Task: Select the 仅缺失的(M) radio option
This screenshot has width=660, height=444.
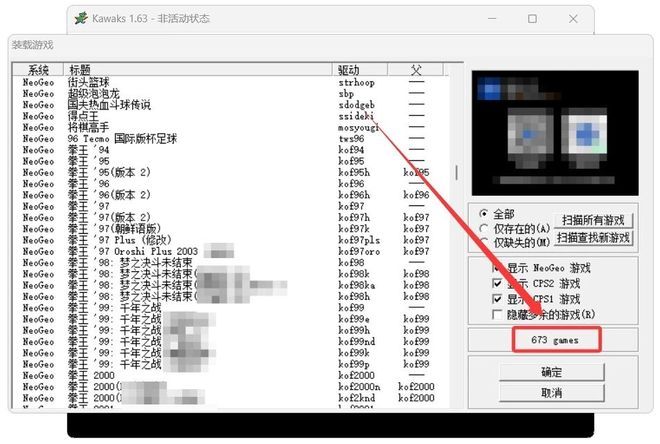Action: (x=484, y=242)
